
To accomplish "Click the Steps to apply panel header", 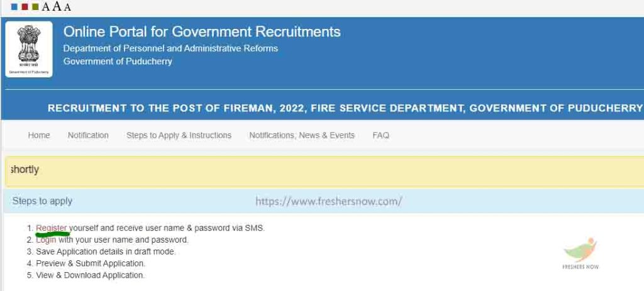I will [x=325, y=201].
